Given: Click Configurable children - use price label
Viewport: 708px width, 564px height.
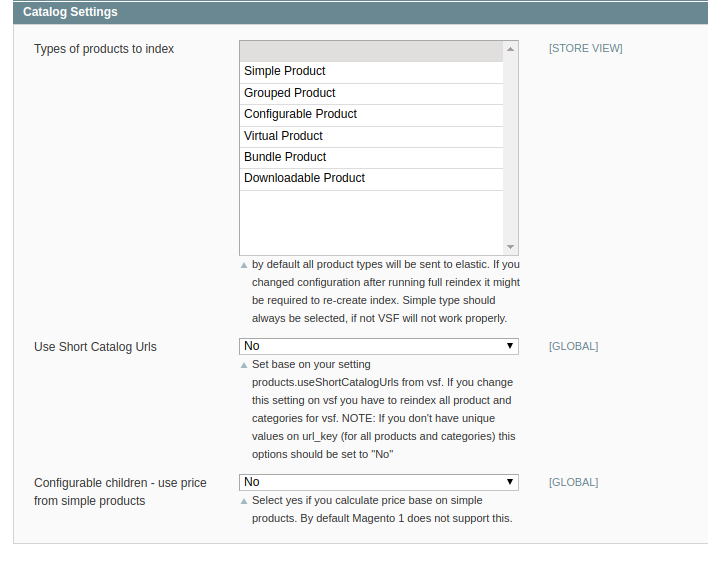Looking at the screenshot, I should (x=120, y=492).
